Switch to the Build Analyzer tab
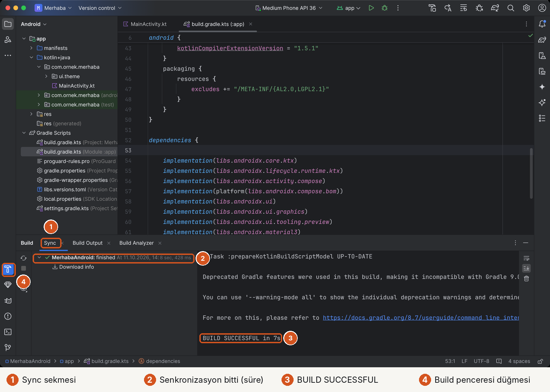This screenshot has width=550, height=392. 136,243
